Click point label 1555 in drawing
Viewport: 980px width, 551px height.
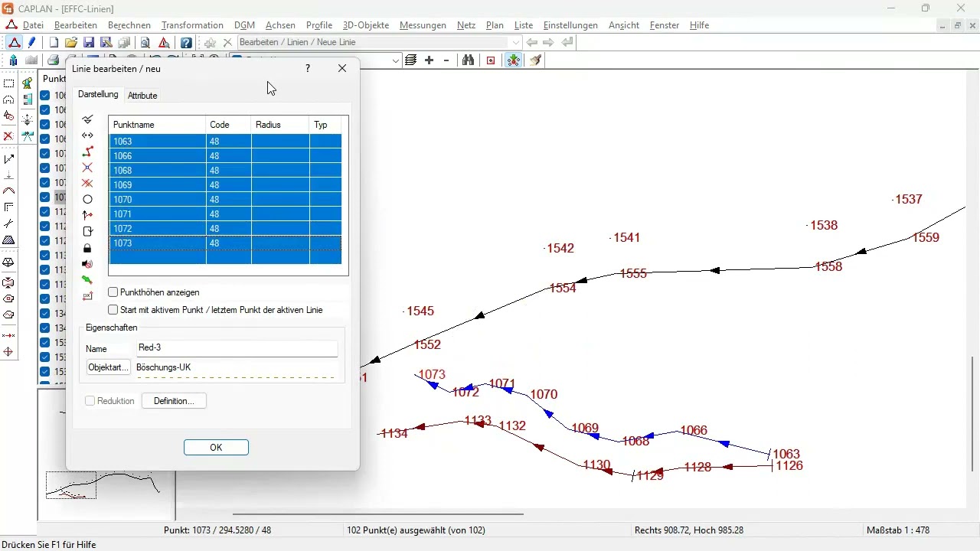coord(633,273)
